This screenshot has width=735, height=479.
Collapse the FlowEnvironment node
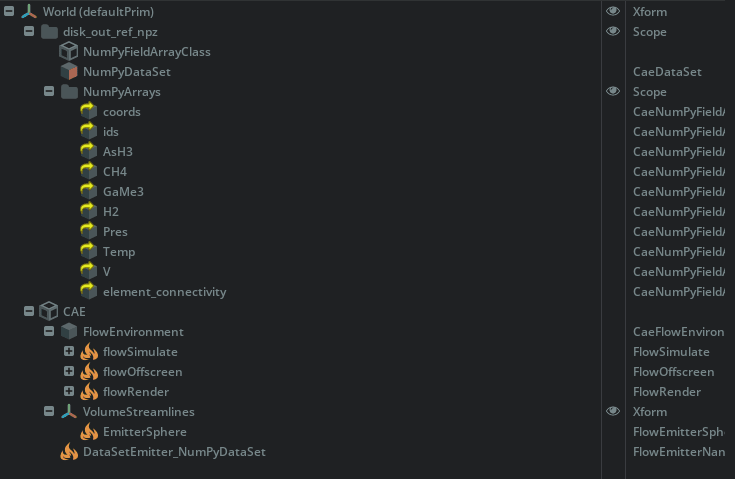(49, 332)
